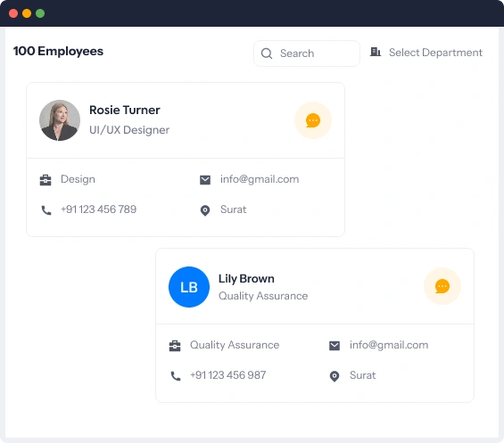Click Surat location in Rosie Turner's card

pyautogui.click(x=234, y=209)
